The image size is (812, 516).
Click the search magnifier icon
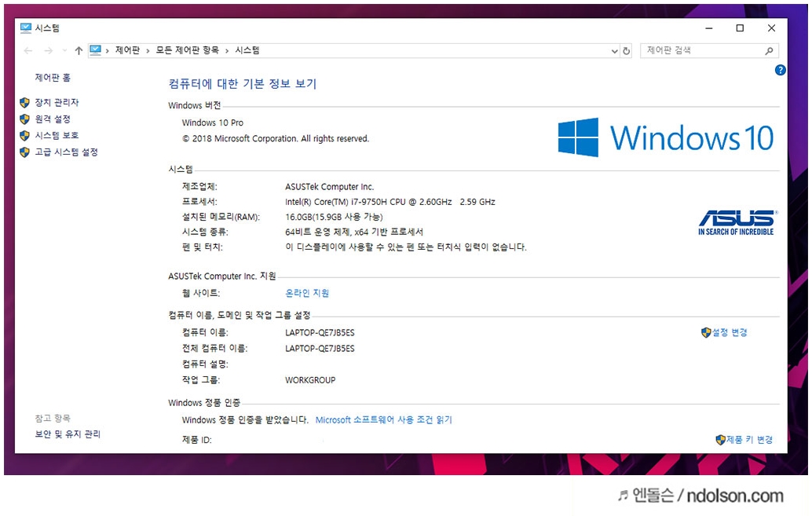(x=769, y=51)
